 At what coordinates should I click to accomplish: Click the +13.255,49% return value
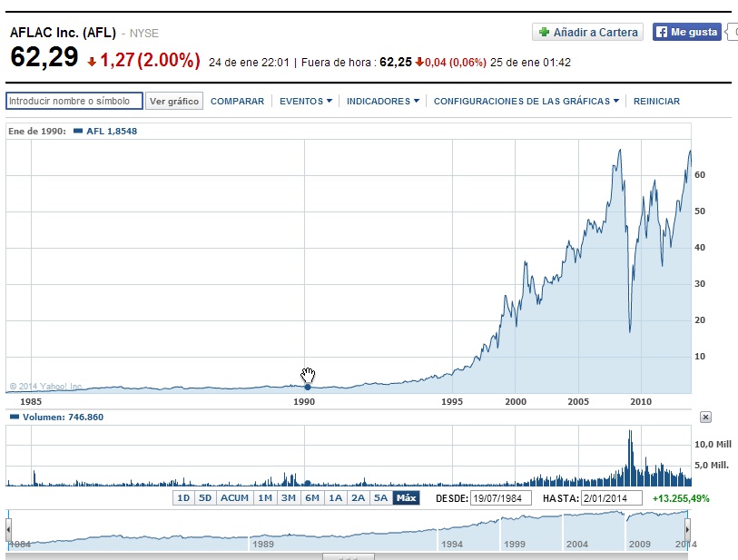tap(681, 498)
